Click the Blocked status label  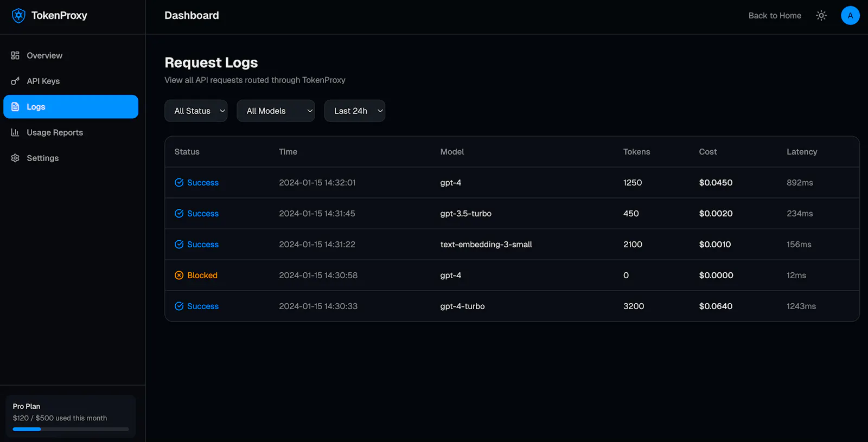tap(202, 276)
